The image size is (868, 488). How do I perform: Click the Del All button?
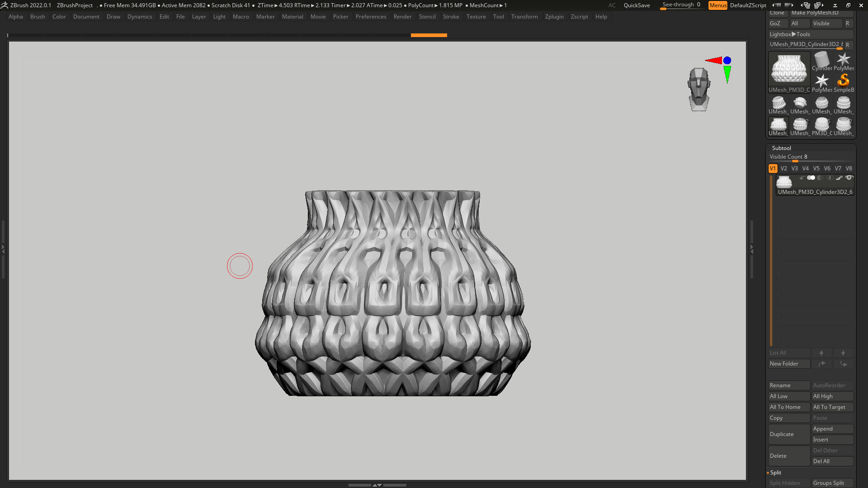coord(832,461)
